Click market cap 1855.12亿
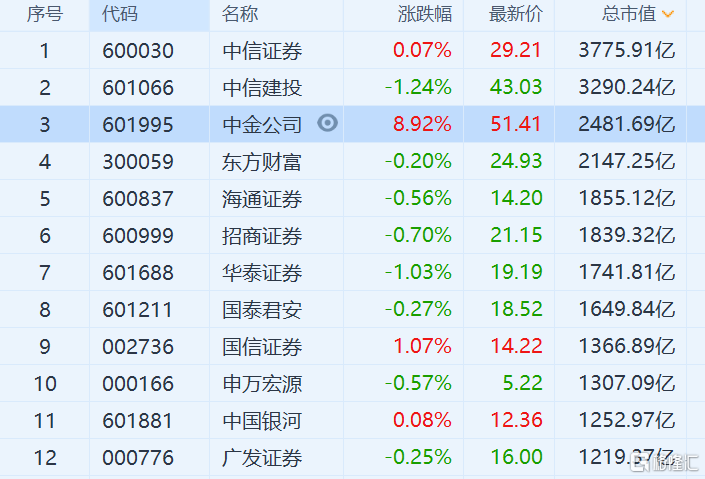The image size is (705, 479). [x=627, y=198]
